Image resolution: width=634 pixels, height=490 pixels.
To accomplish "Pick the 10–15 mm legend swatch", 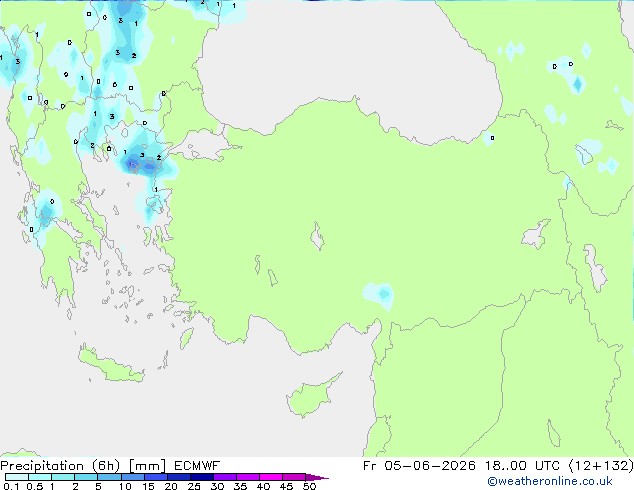I will pos(132,477).
